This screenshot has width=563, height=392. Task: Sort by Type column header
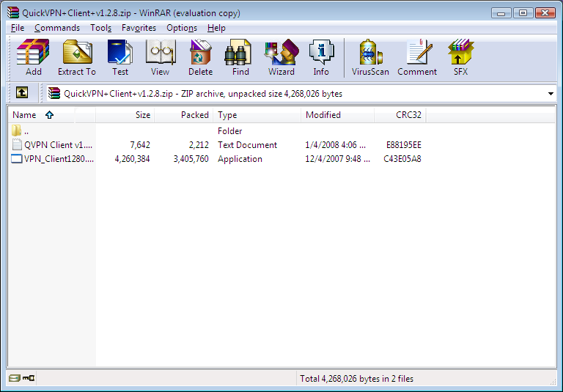pyautogui.click(x=257, y=115)
